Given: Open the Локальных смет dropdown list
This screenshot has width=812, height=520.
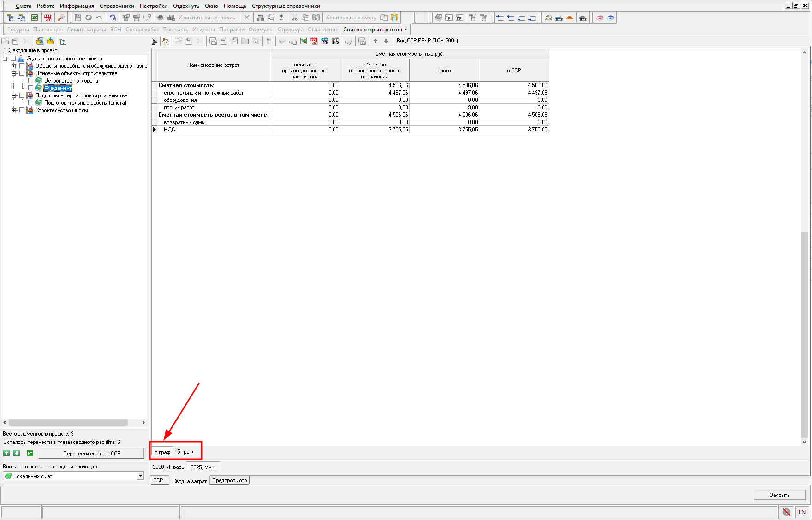Looking at the screenshot, I should click(x=140, y=476).
